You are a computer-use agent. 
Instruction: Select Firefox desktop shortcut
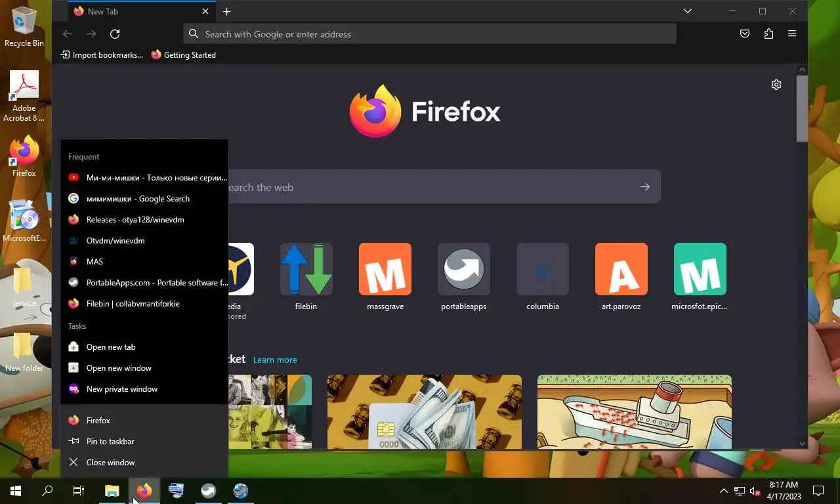pyautogui.click(x=24, y=156)
